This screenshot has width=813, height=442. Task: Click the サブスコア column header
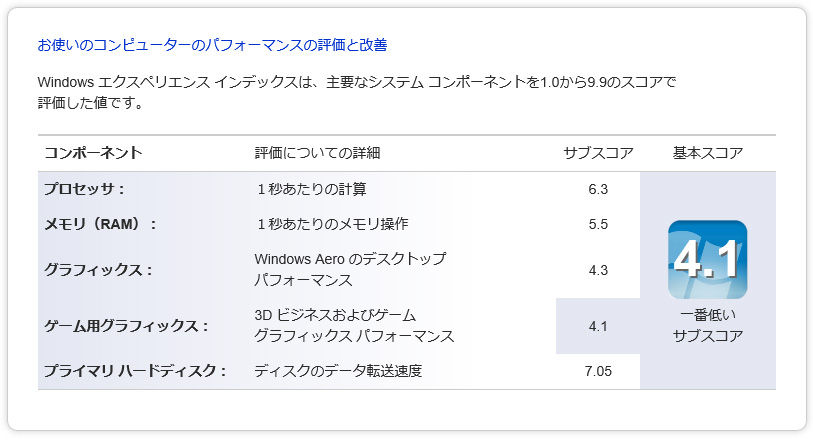(x=598, y=153)
